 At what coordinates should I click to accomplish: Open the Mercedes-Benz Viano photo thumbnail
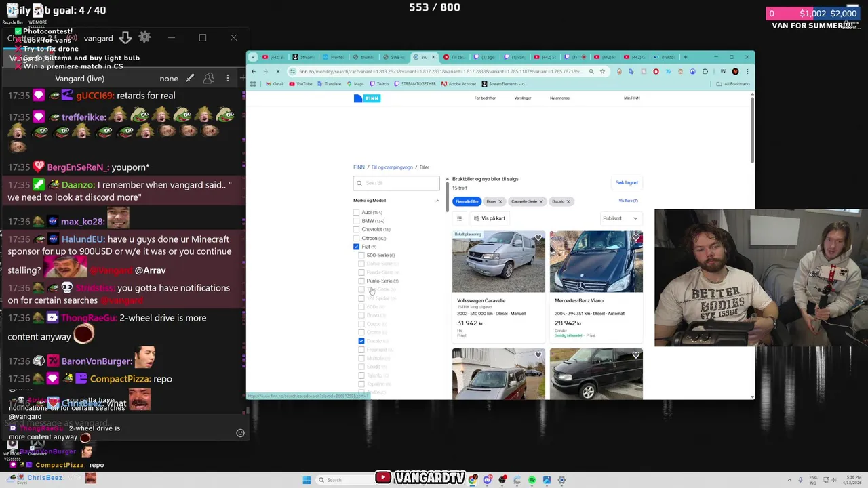596,262
